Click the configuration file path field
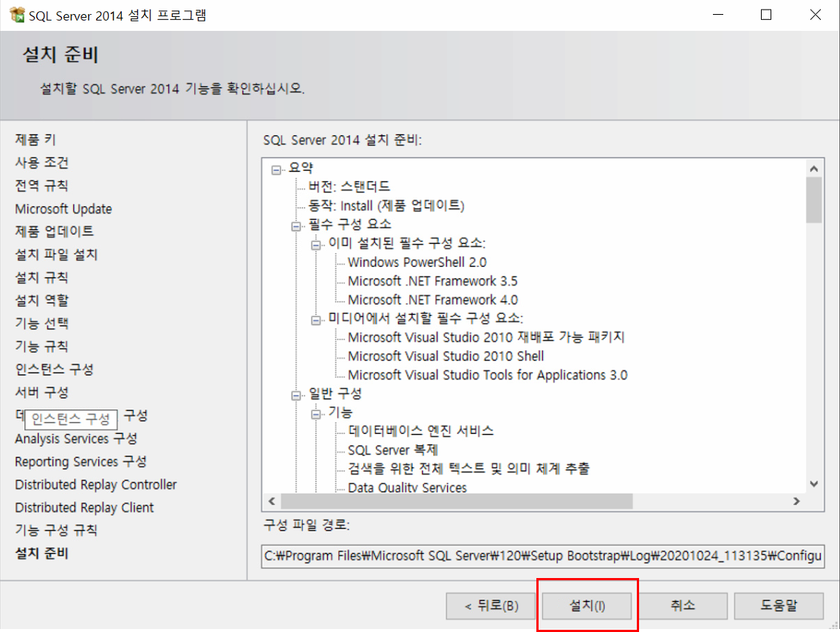840x632 pixels. (543, 556)
